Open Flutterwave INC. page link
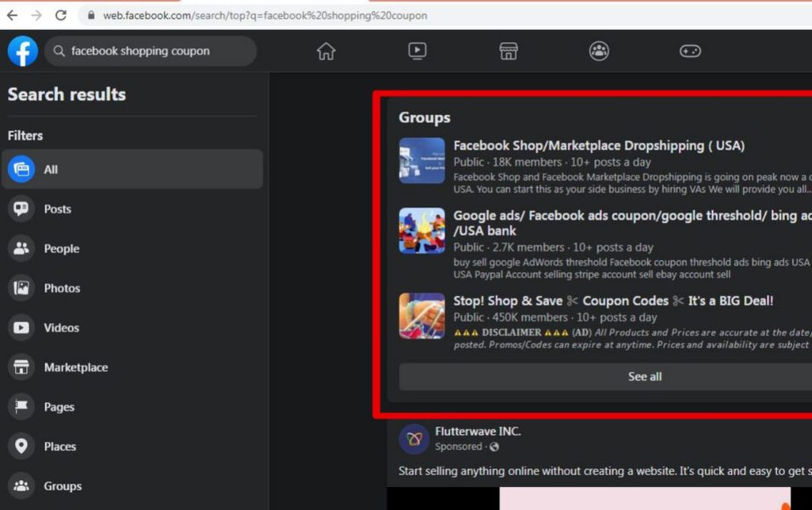 [478, 431]
